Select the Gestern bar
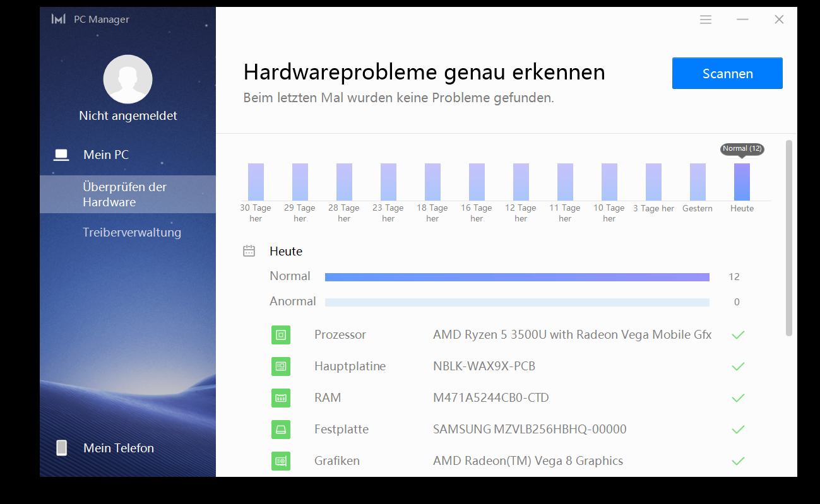 pos(698,182)
